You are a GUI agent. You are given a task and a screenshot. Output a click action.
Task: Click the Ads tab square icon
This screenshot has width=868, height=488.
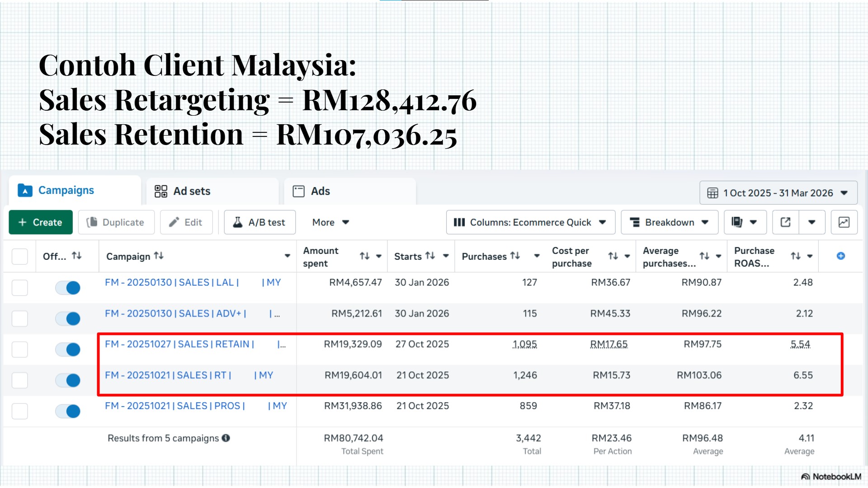(x=298, y=191)
